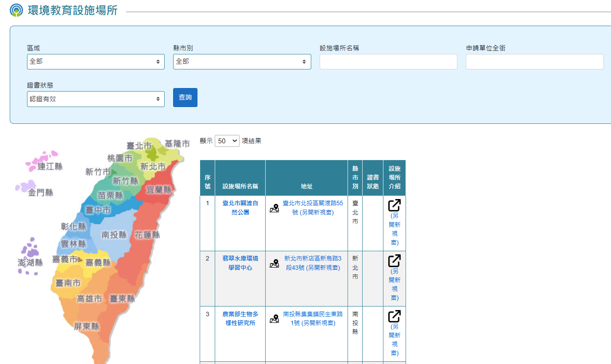
Task: Focus the 申請單位全銜 text field
Action: tap(534, 62)
